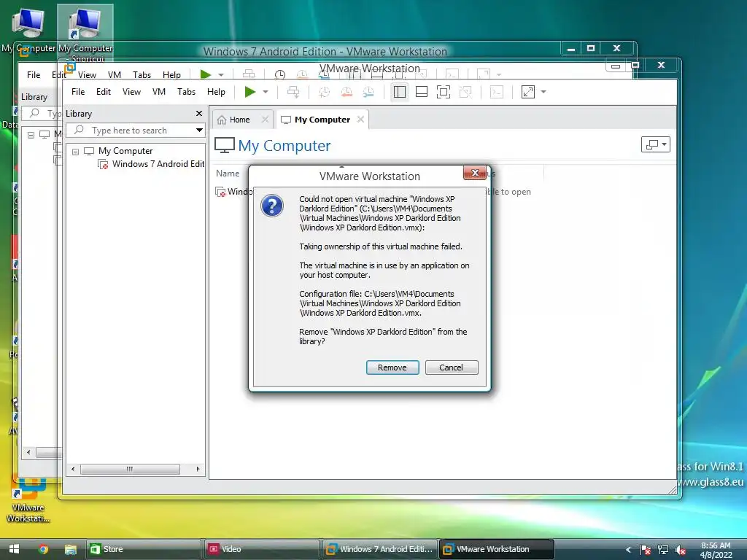
Task: Open Tabs menu in back VMware window
Action: (x=142, y=75)
